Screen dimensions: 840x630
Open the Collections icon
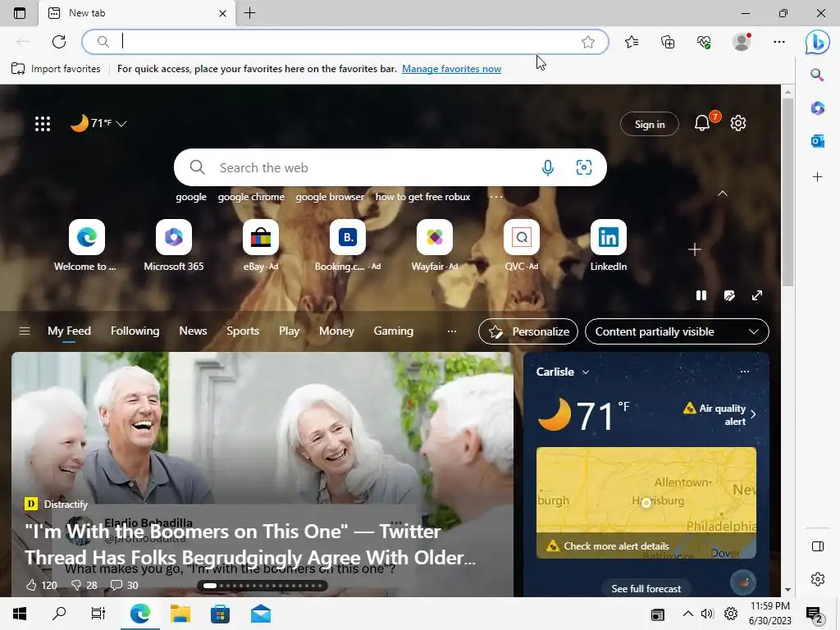click(x=668, y=42)
